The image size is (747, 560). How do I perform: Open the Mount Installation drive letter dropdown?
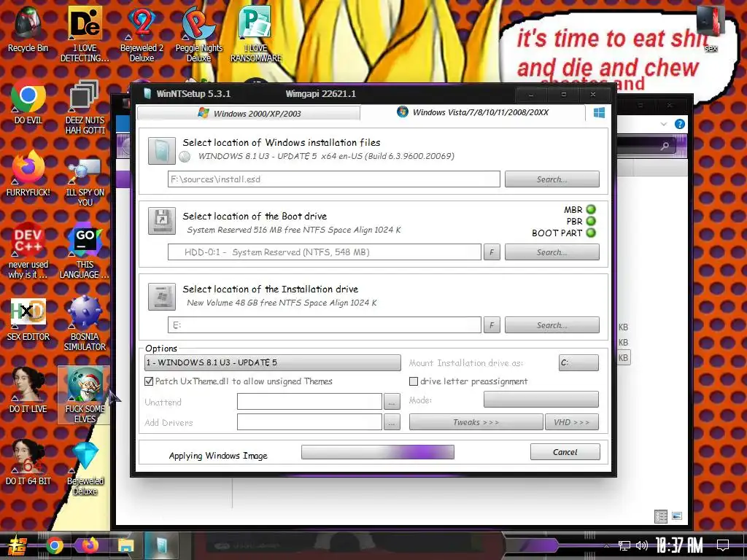click(578, 363)
